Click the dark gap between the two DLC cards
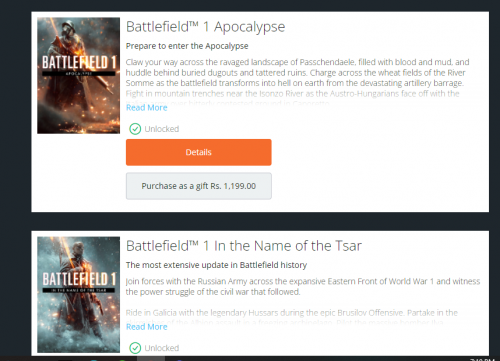This screenshot has height=361, width=500. point(260,221)
